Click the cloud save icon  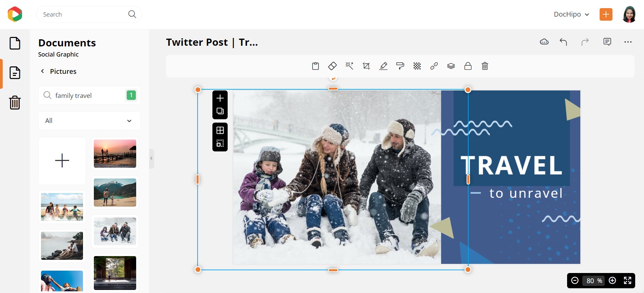[x=544, y=42]
